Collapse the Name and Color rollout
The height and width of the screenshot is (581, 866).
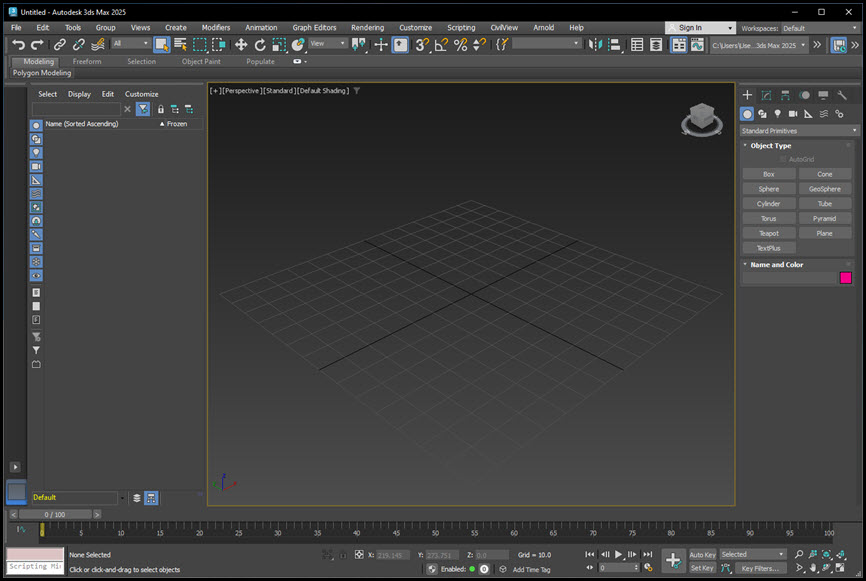tap(776, 265)
